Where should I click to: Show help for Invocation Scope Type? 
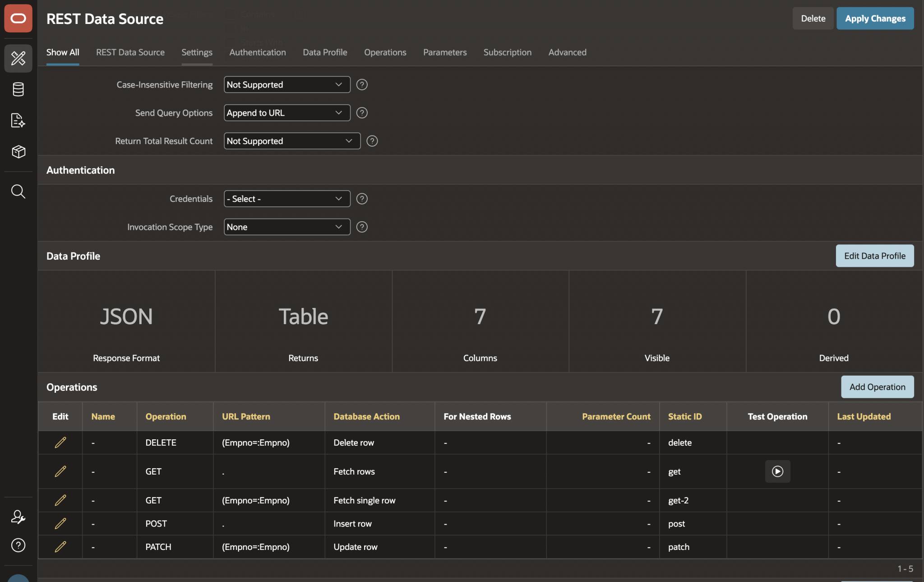(x=362, y=227)
